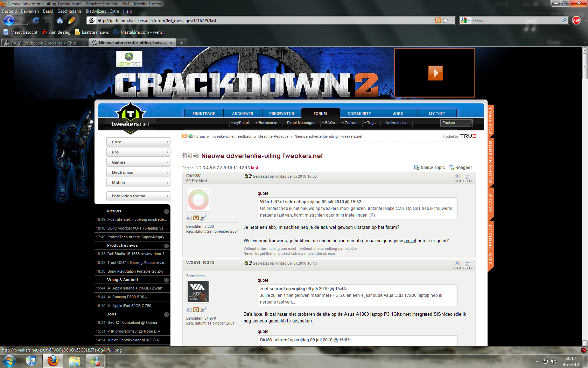Switch to the COMMUNITY tab

(359, 114)
